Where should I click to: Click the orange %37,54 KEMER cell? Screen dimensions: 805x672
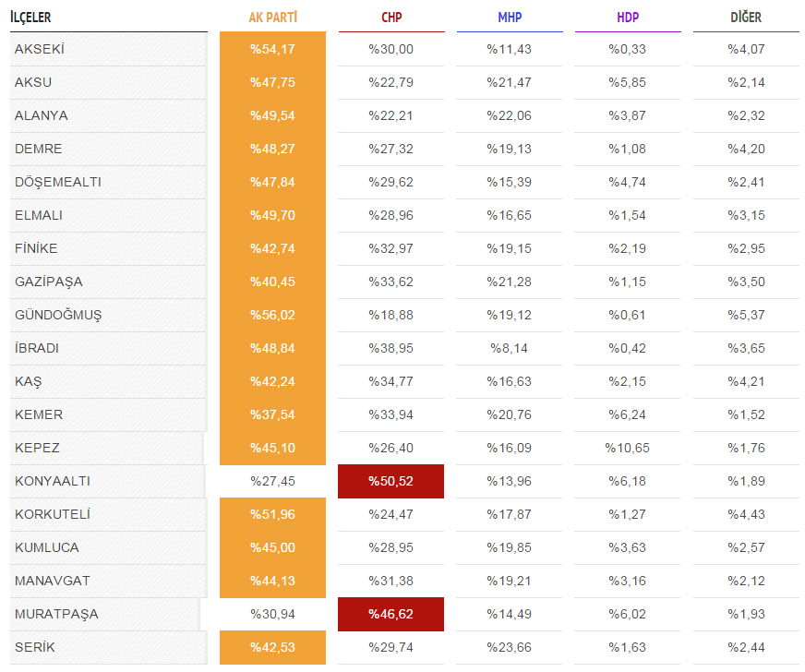point(272,414)
